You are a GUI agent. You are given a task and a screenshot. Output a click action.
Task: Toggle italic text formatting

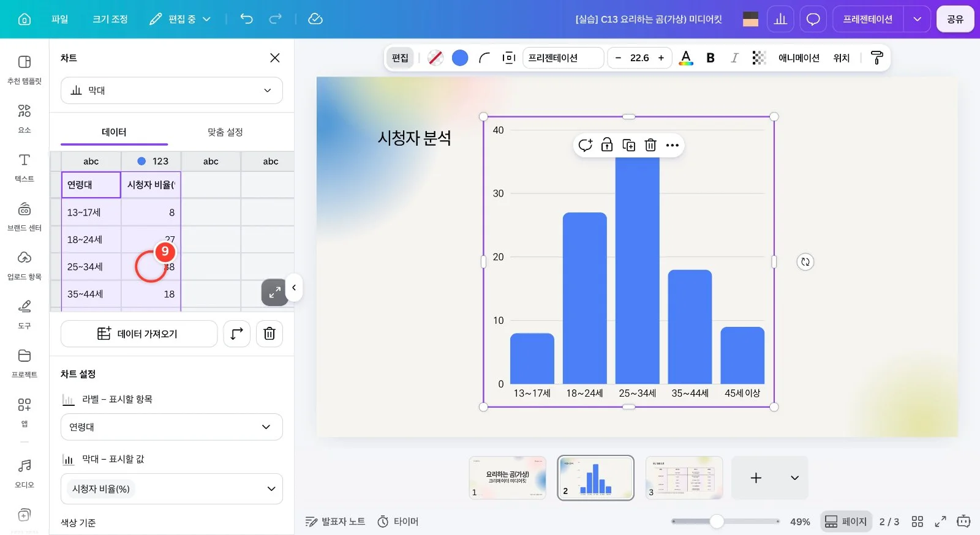click(x=734, y=58)
